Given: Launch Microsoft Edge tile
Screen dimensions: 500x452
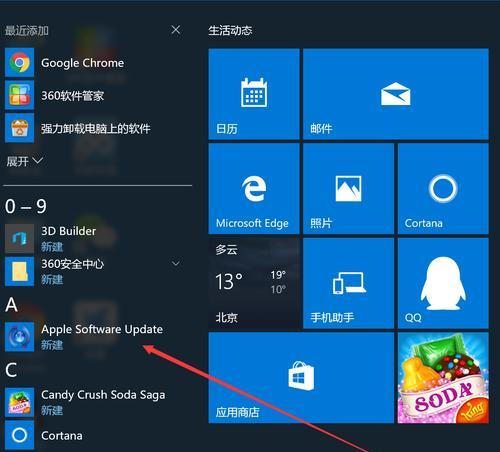Looking at the screenshot, I should coord(254,189).
